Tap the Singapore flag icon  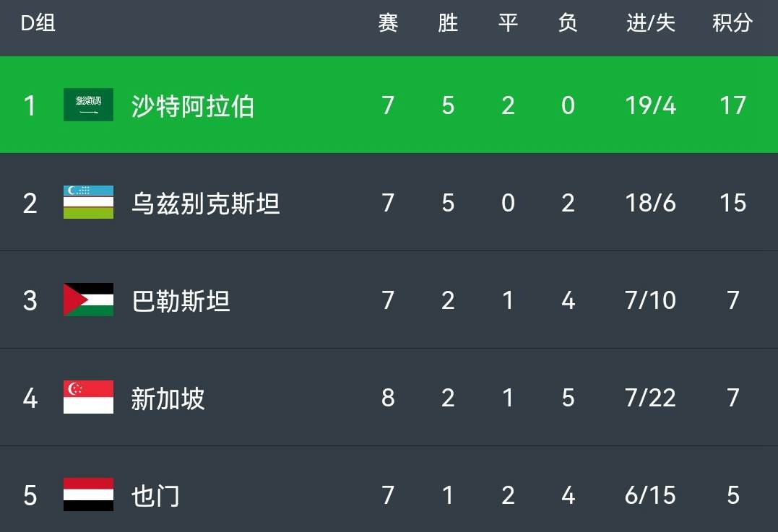tap(88, 397)
